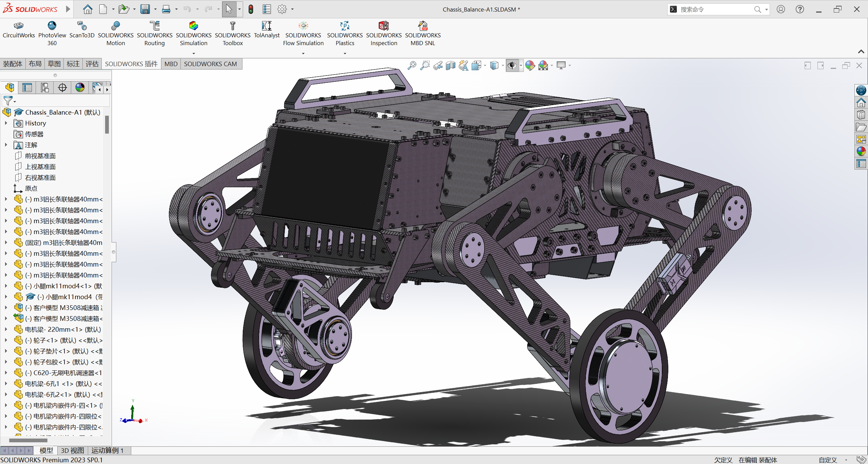Toggle SOLIDWORKS Plastics add-in
The height and width of the screenshot is (464, 868).
(x=345, y=34)
